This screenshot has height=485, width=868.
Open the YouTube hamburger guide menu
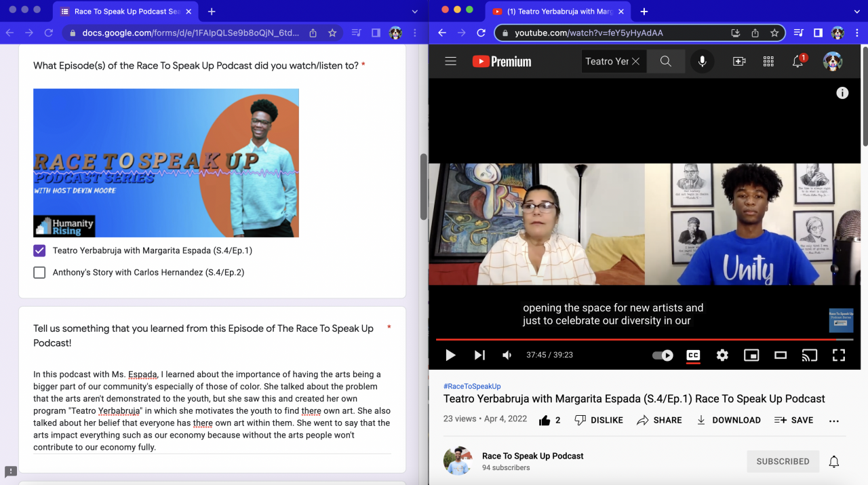pyautogui.click(x=450, y=62)
